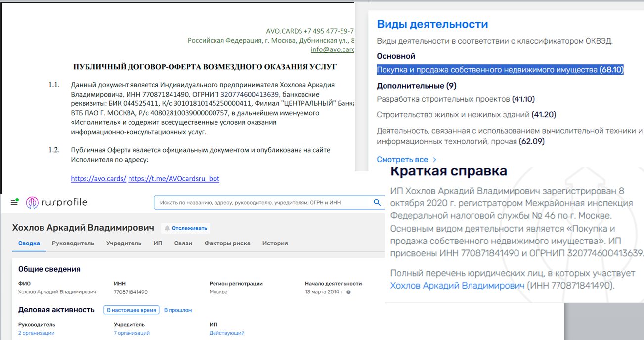Viewport: 644px width, 340px height.
Task: Click into the rusprofile search field
Action: pos(262,202)
